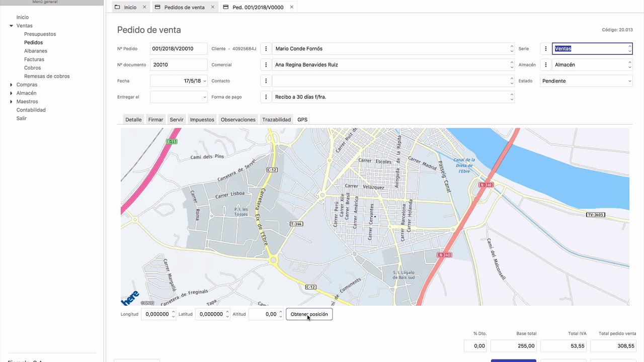Open the Contacto three-dot options menu
Image resolution: width=644 pixels, height=362 pixels.
pos(266,81)
